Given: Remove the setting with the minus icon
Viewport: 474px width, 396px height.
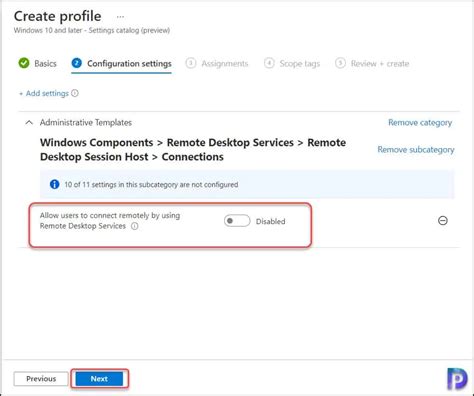Looking at the screenshot, I should [x=443, y=221].
